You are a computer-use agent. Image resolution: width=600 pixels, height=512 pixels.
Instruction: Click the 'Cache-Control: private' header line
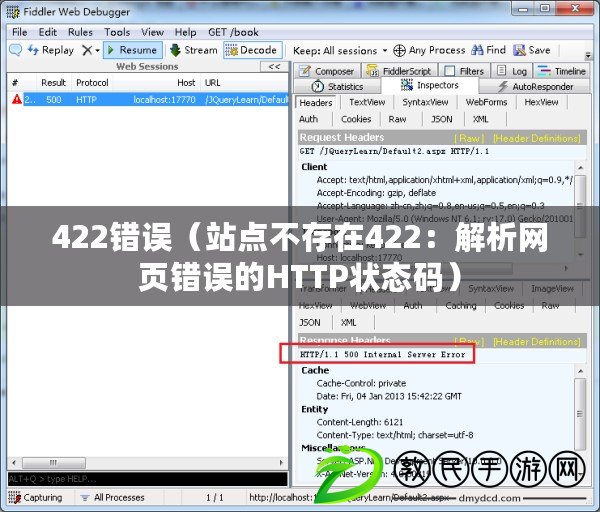pyautogui.click(x=361, y=383)
